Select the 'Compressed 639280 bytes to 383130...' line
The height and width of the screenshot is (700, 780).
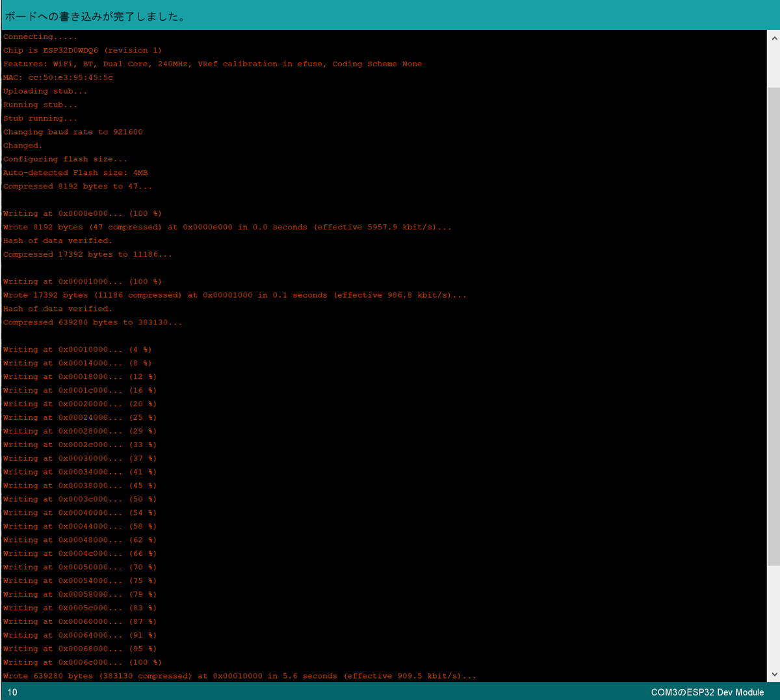click(92, 322)
